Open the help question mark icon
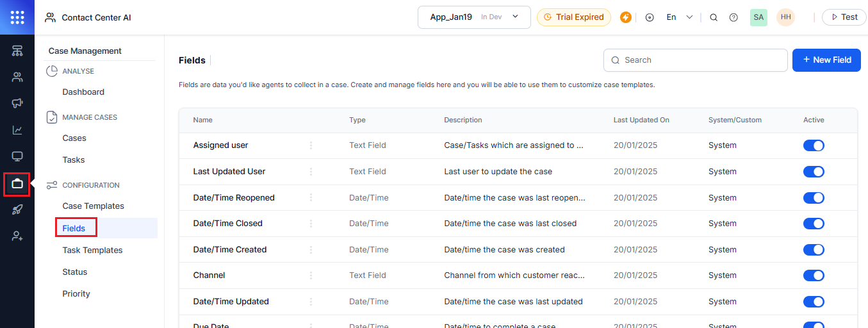Screen dimensions: 868x328 tap(733, 17)
